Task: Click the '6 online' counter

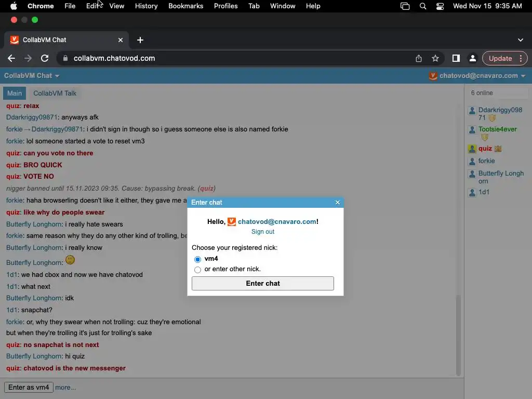Action: pyautogui.click(x=482, y=93)
